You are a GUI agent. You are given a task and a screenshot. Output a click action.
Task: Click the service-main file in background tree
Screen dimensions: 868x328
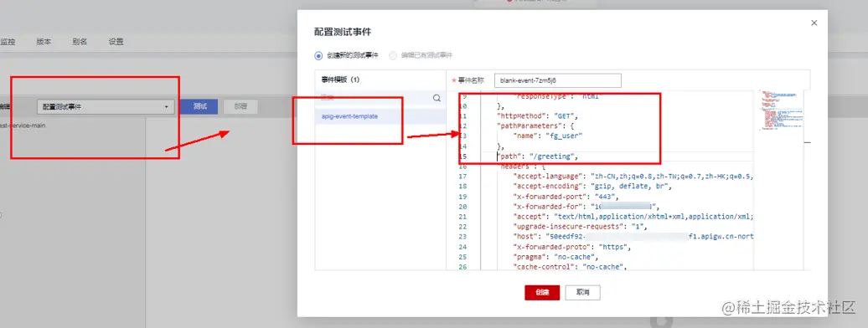pyautogui.click(x=23, y=126)
